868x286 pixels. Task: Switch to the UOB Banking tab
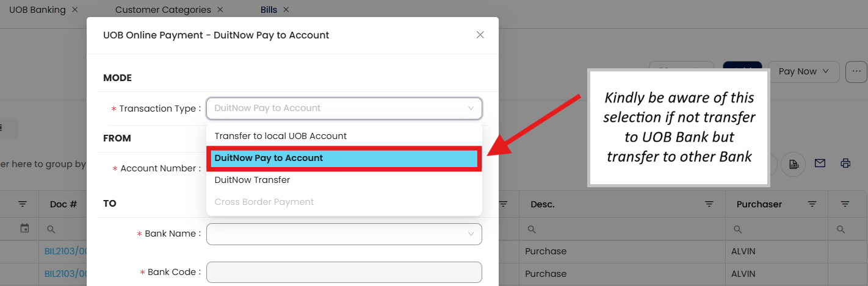[x=37, y=10]
